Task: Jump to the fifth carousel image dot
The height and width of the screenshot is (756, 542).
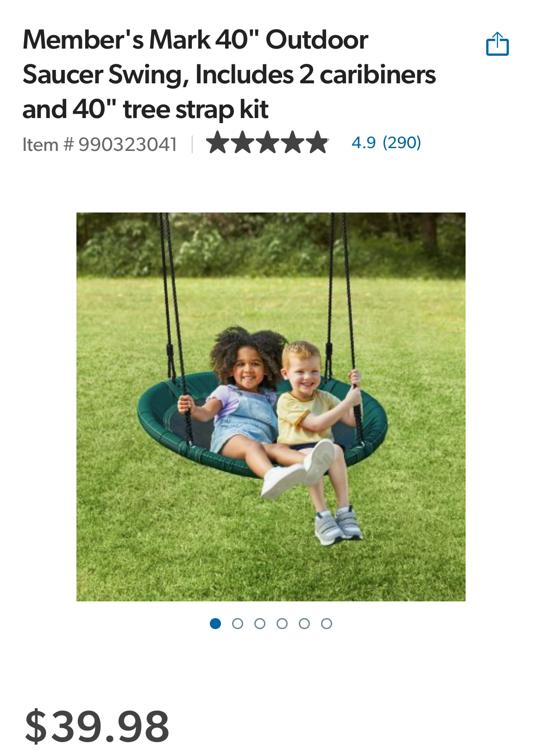Action: (x=304, y=624)
